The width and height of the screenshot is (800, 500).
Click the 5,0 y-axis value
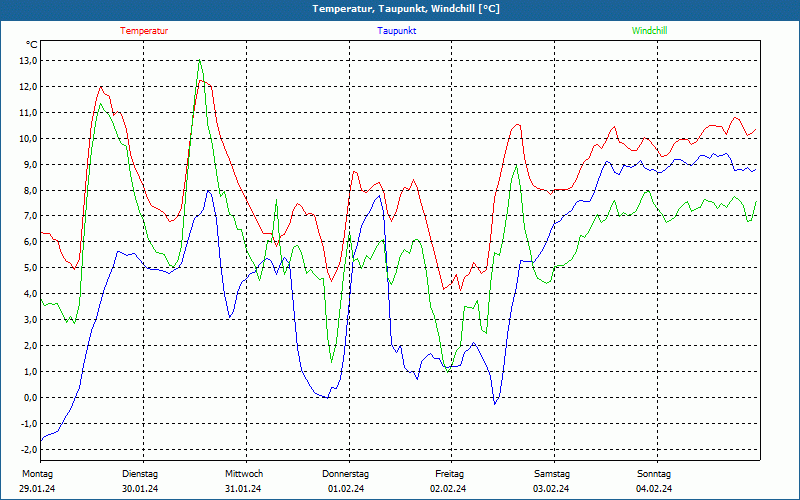(x=31, y=268)
